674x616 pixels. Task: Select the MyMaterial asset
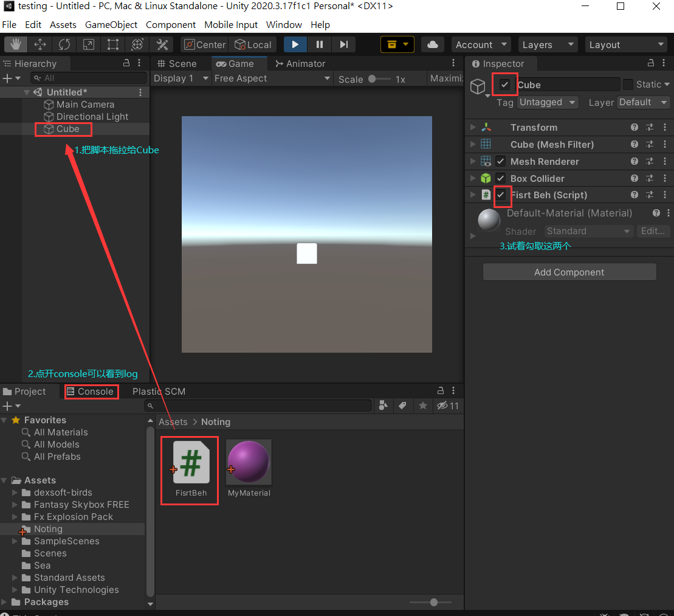pos(249,469)
